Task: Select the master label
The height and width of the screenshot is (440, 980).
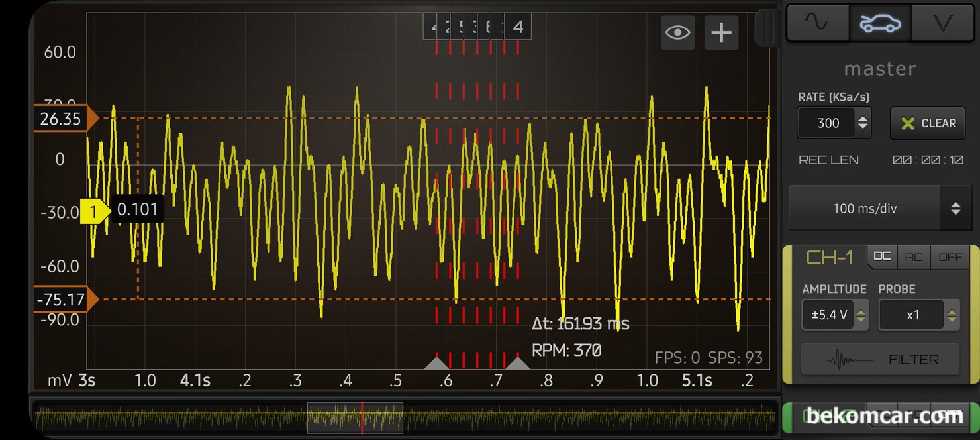Action: point(880,69)
